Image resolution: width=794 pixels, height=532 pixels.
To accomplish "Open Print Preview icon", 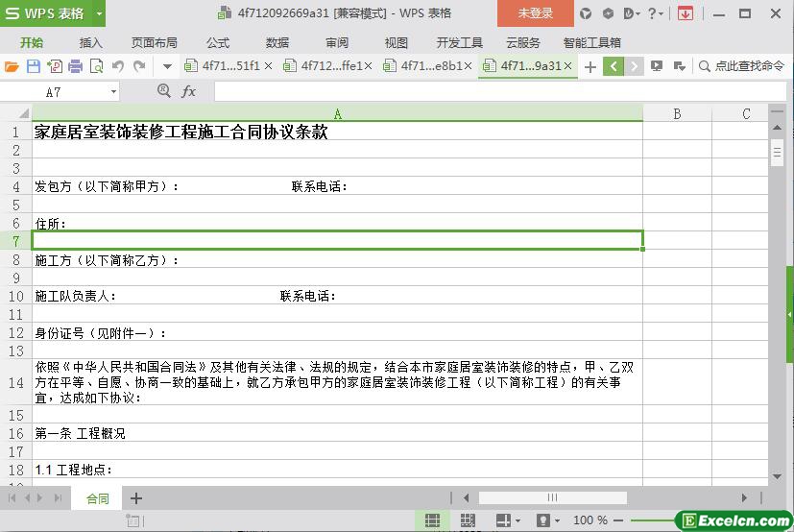I will 96,66.
